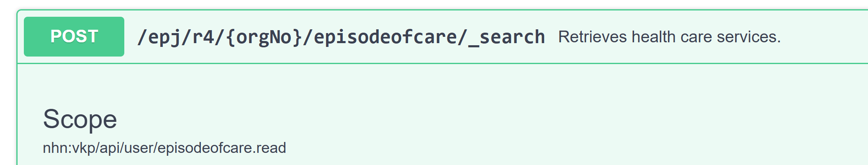Click the Scope heading
Image resolution: width=868 pixels, height=165 pixels.
80,119
